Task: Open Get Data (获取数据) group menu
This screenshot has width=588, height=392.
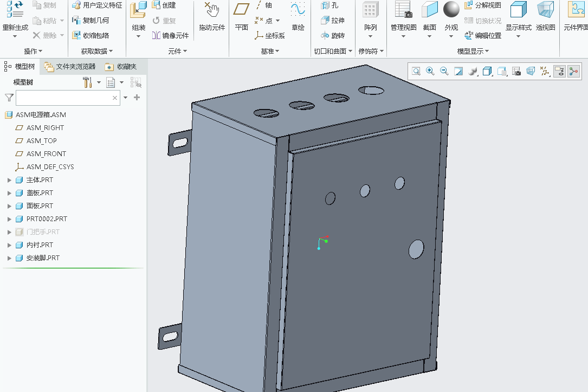Action: (x=97, y=51)
